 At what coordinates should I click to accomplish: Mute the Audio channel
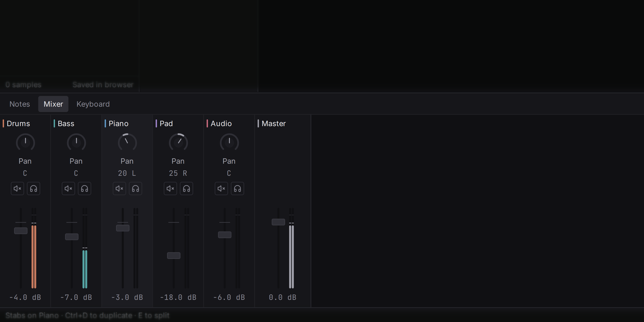[x=221, y=189]
